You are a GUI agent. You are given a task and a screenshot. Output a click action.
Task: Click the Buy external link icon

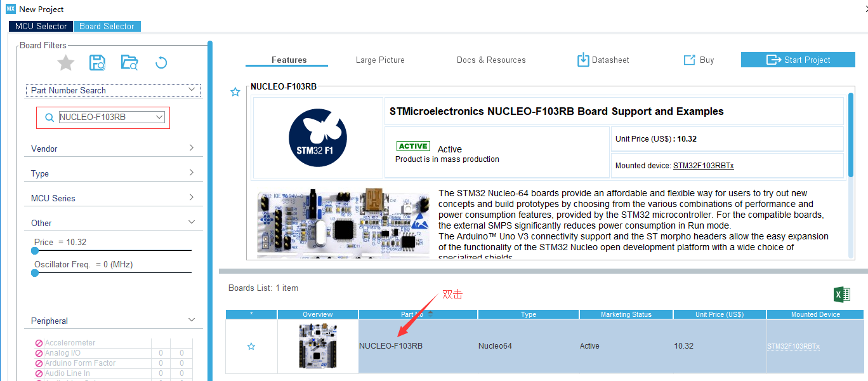690,60
